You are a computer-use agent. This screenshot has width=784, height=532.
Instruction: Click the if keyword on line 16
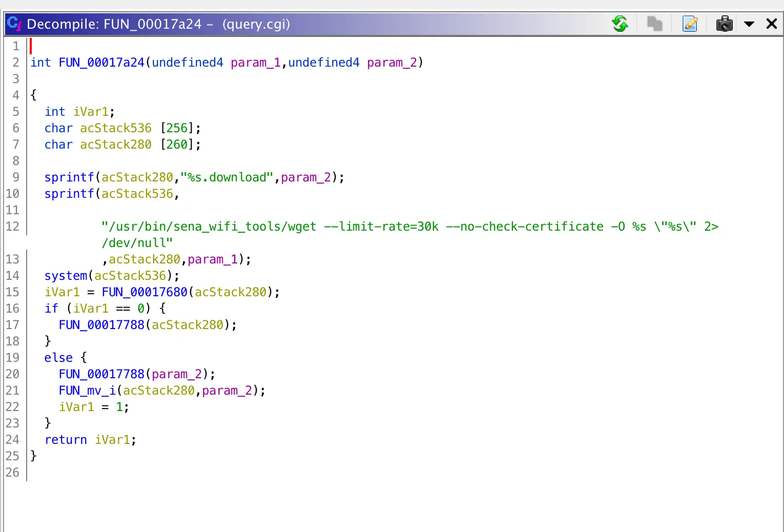(x=51, y=309)
